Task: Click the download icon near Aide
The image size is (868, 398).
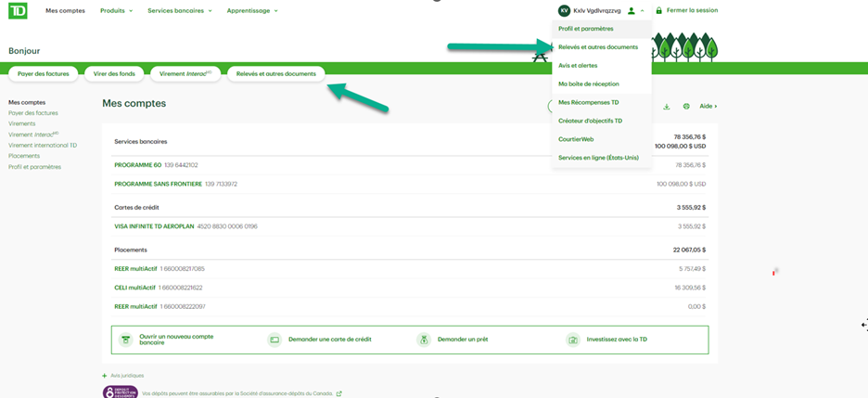Action: pyautogui.click(x=667, y=107)
